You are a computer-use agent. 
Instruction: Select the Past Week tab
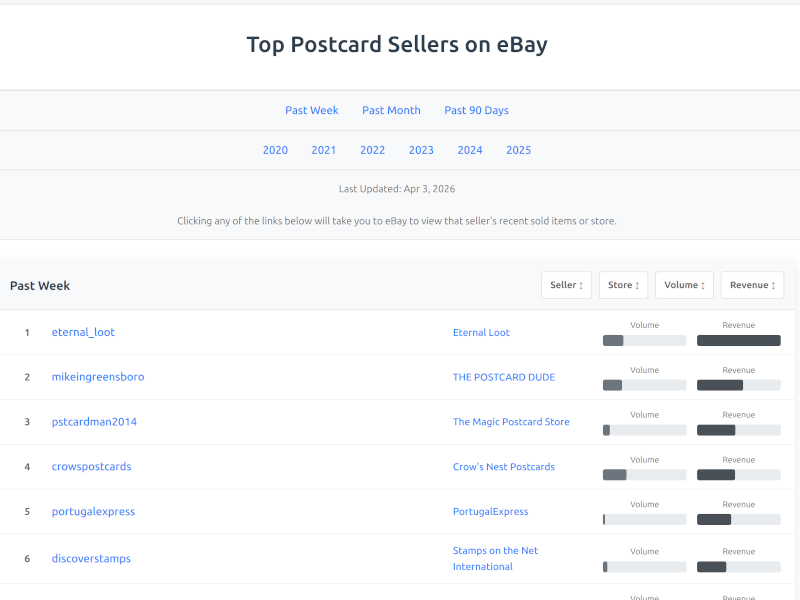coord(311,110)
